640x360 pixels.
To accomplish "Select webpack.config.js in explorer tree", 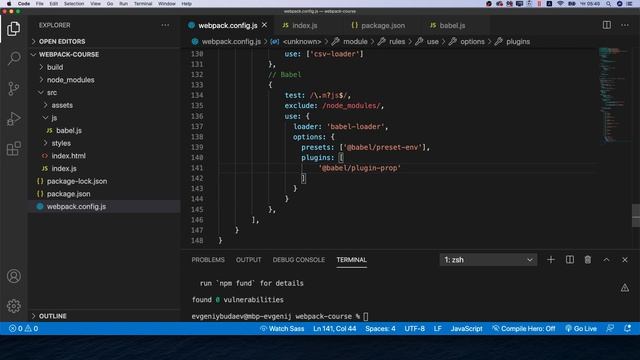I will [x=104, y=207].
